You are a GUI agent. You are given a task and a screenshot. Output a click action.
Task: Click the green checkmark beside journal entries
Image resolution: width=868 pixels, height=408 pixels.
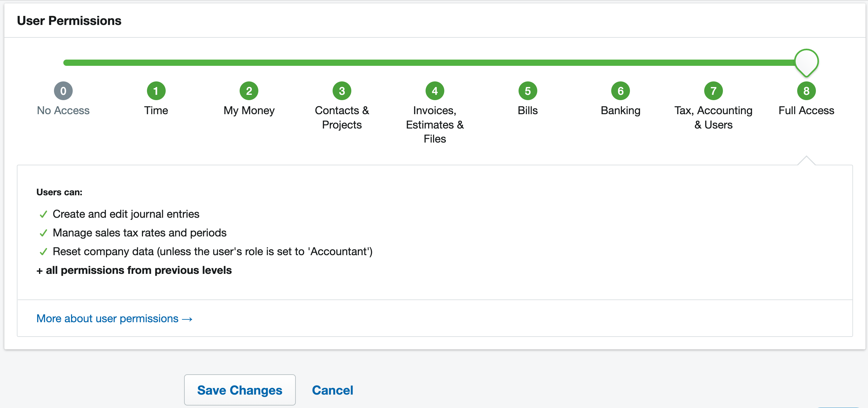(x=43, y=214)
